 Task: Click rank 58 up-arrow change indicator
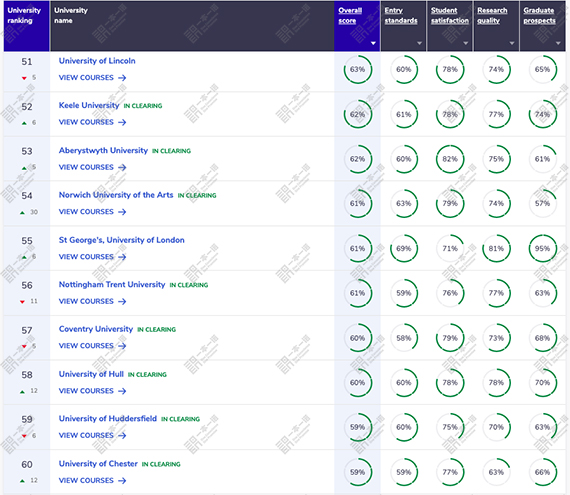tap(22, 391)
